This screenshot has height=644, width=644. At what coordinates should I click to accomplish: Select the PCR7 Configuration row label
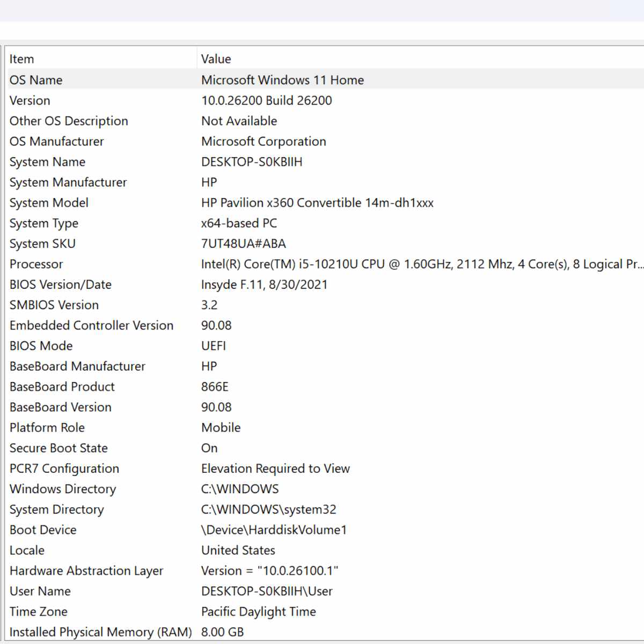pos(64,469)
